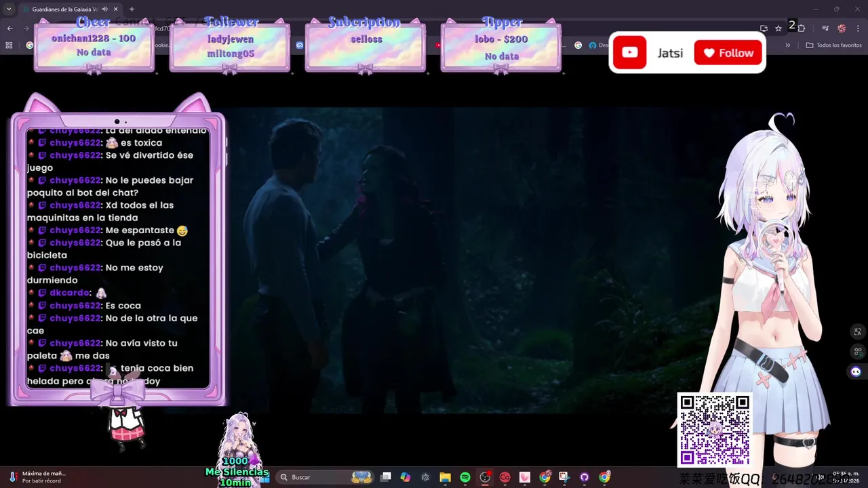
Task: Click follower name miltong05
Action: point(229,54)
